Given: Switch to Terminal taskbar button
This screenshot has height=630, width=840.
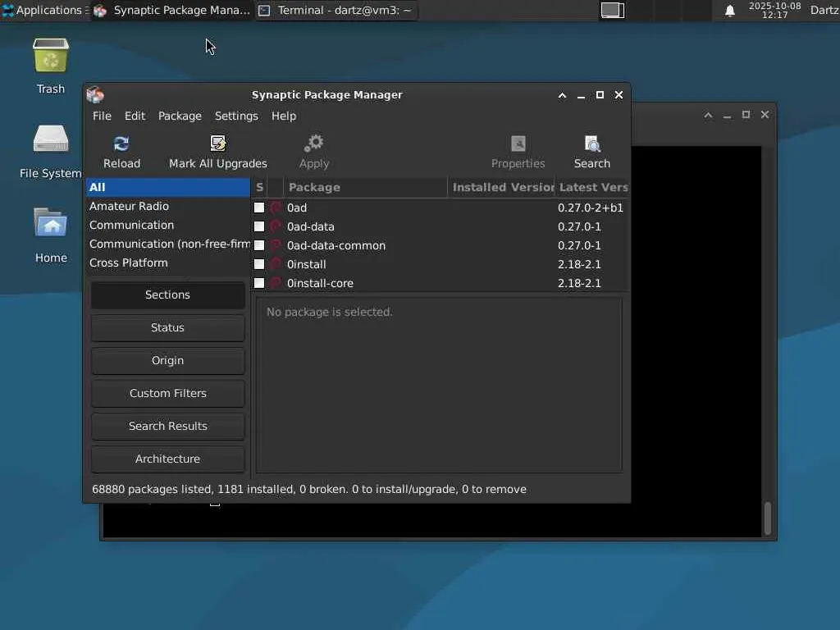Looking at the screenshot, I should pyautogui.click(x=336, y=10).
